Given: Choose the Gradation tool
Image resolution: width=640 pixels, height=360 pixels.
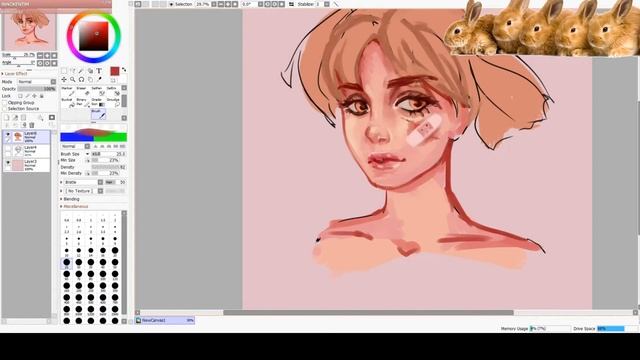Looking at the screenshot, I should (x=97, y=102).
